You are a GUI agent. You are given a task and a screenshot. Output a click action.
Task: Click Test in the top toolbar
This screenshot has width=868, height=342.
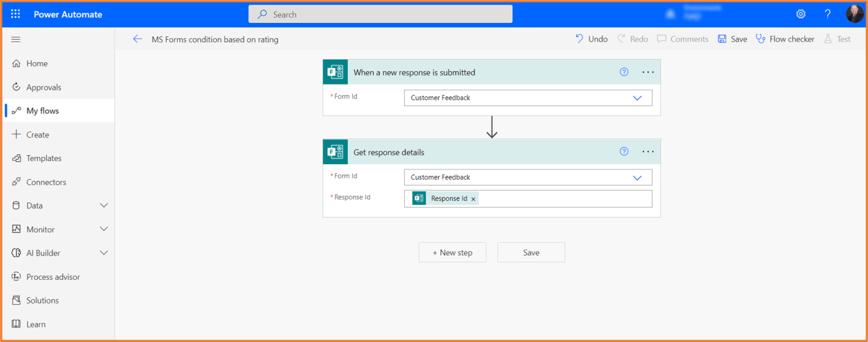coord(837,39)
